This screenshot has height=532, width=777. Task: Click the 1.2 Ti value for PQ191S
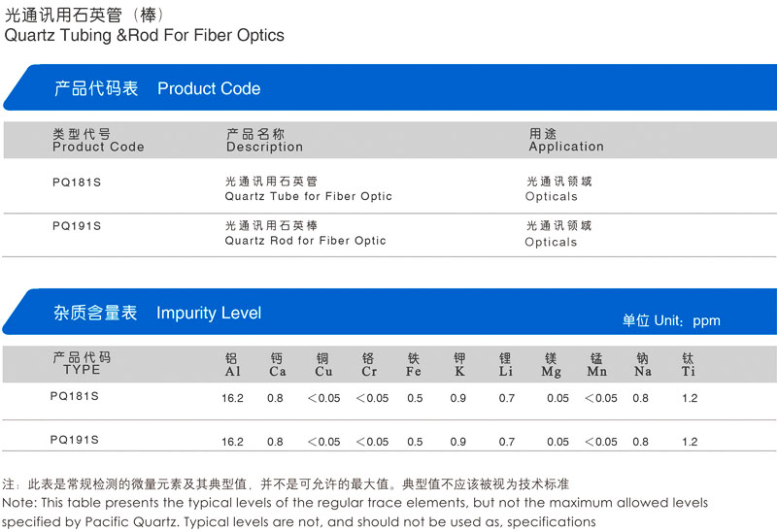[690, 442]
